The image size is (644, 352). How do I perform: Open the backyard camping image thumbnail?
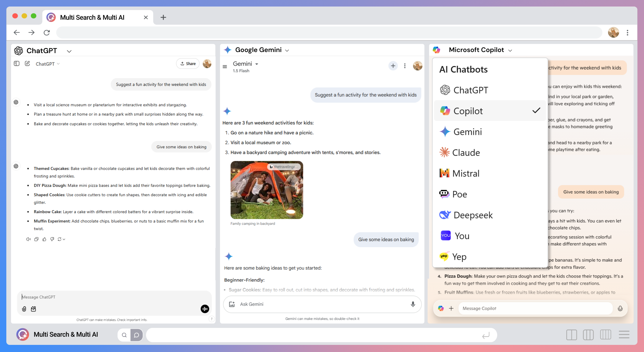click(x=267, y=190)
